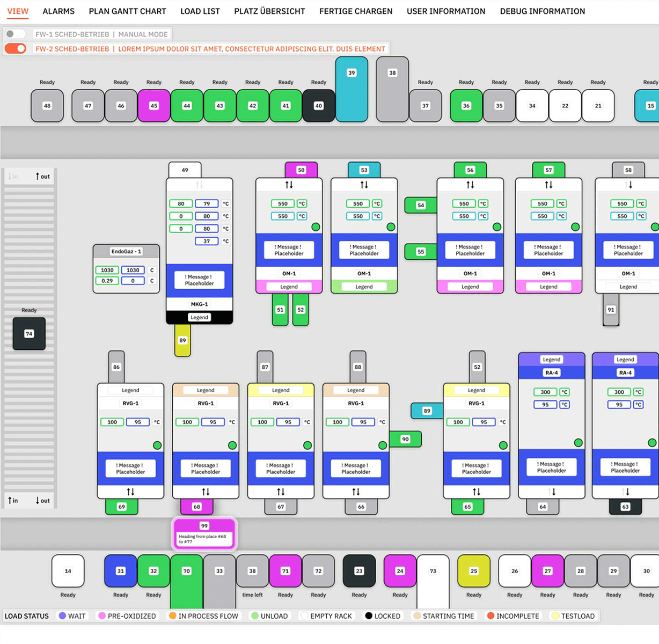
Task: Click the in arrow at the conveyor bottom
Action: pyautogui.click(x=13, y=500)
